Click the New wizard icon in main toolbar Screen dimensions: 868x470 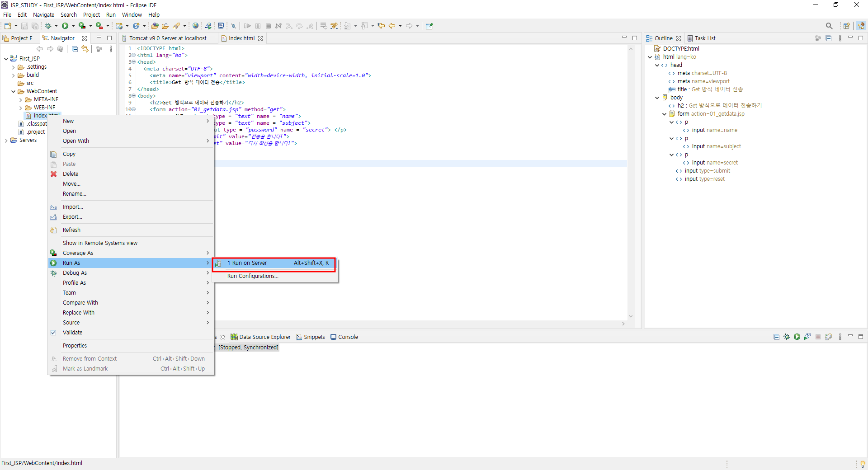coord(8,26)
